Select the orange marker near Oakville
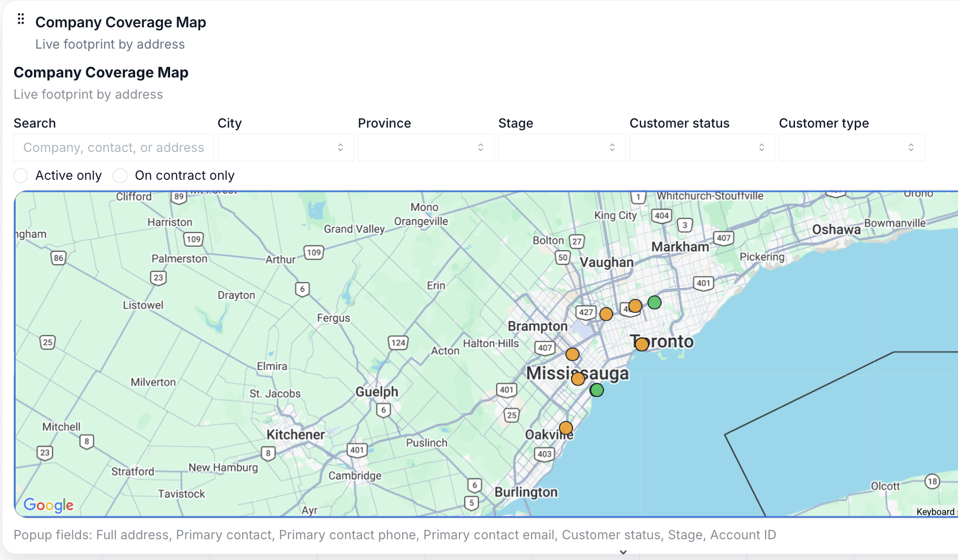 566,428
